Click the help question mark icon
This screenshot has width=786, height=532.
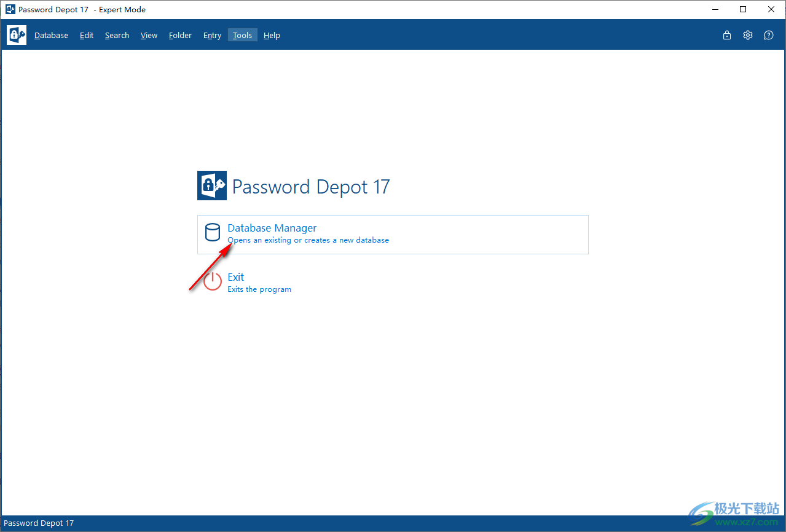pos(769,35)
